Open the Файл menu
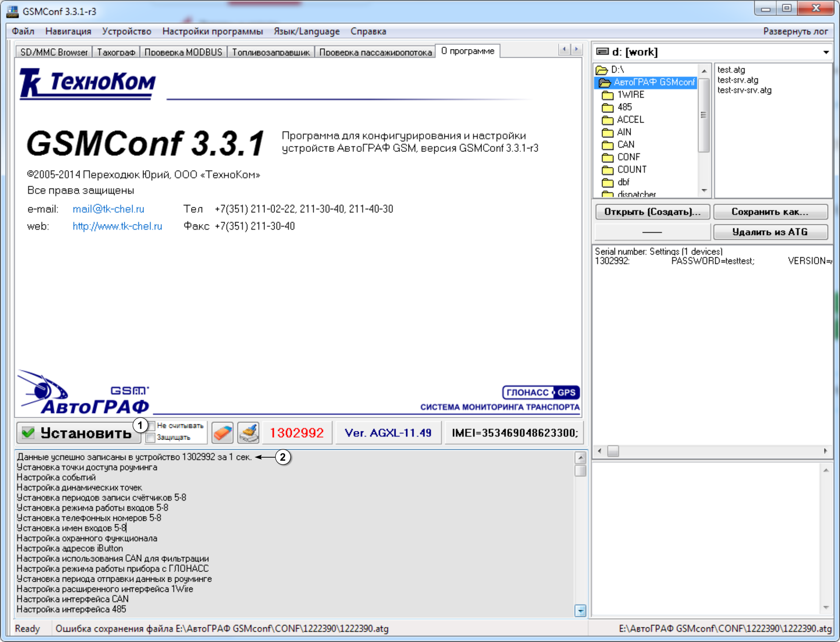Image resolution: width=840 pixels, height=642 pixels. 23,31
